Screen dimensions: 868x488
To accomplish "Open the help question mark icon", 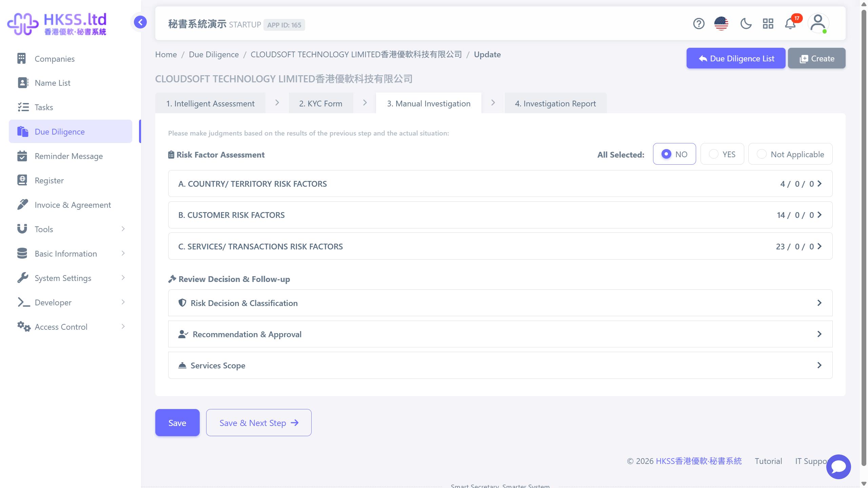I will click(x=698, y=24).
